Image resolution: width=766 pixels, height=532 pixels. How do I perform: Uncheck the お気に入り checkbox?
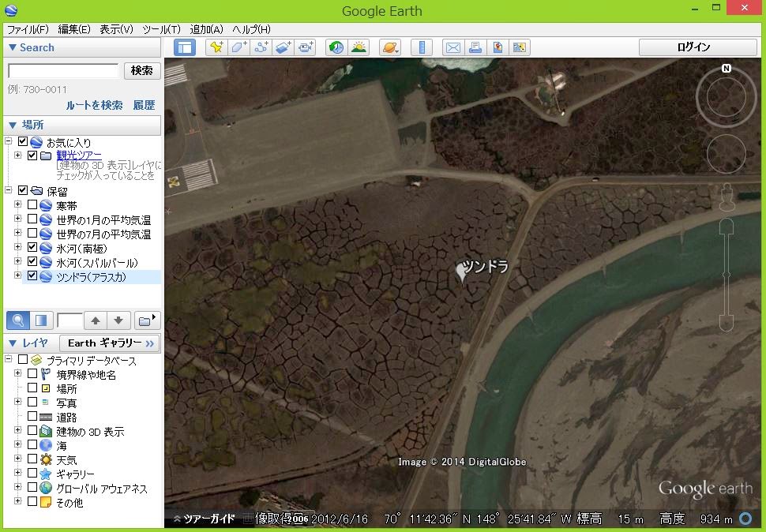pos(23,141)
